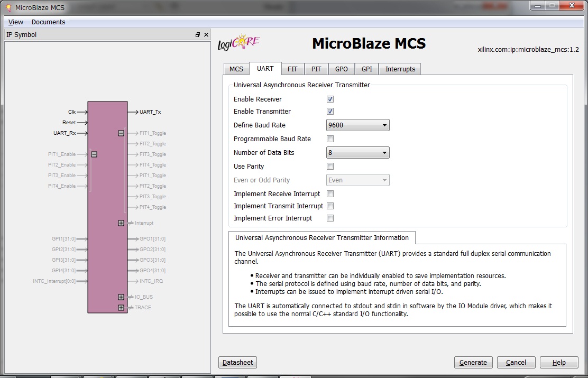Enable Programmable Baud Rate
This screenshot has width=588, height=378.
pyautogui.click(x=330, y=139)
